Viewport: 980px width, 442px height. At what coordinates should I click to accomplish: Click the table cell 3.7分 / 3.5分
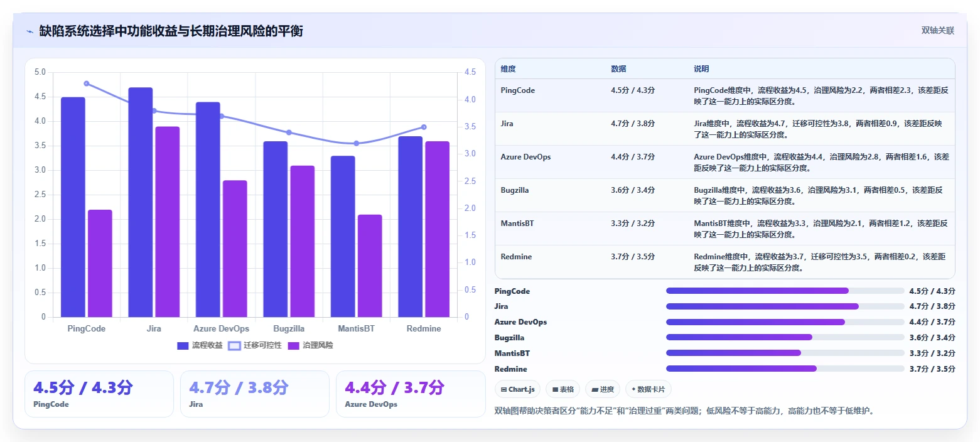[633, 257]
